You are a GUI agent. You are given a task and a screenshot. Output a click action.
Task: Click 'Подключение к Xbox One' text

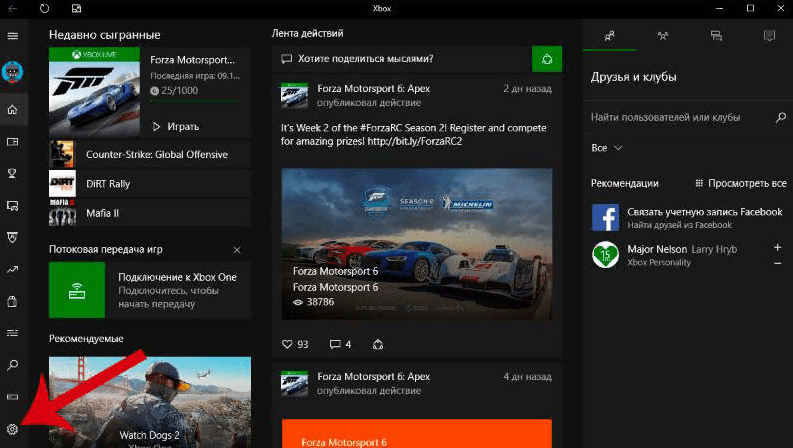coord(178,277)
